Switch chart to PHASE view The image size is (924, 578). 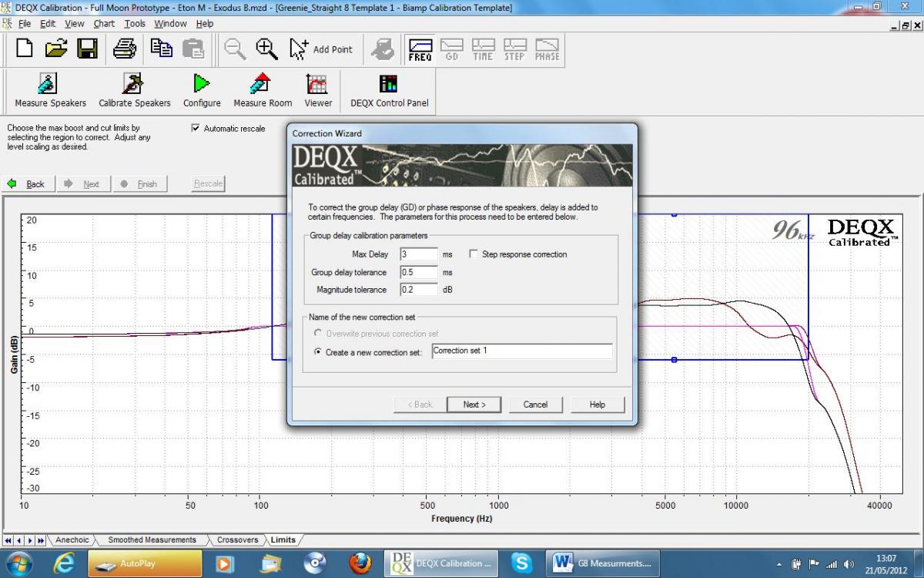[x=547, y=50]
